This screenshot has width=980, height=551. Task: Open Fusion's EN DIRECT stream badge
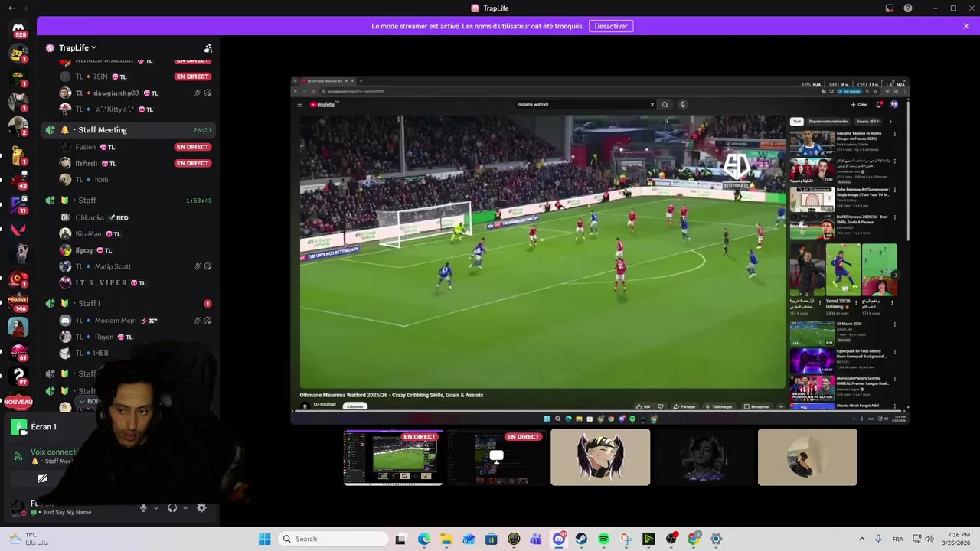click(192, 147)
